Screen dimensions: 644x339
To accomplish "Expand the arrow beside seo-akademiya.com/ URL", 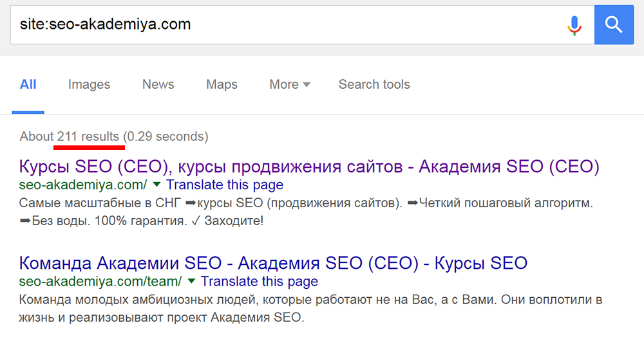I will tap(156, 185).
